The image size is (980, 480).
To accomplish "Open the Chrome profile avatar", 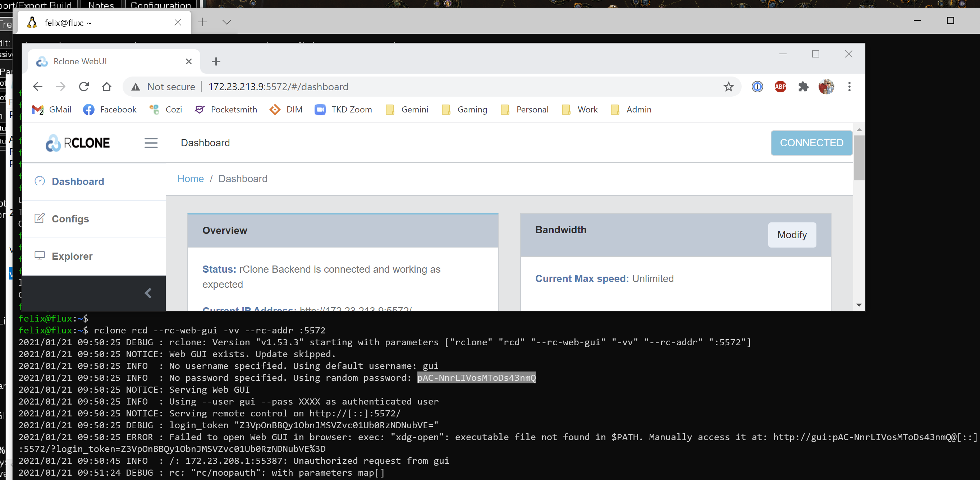I will [x=826, y=87].
